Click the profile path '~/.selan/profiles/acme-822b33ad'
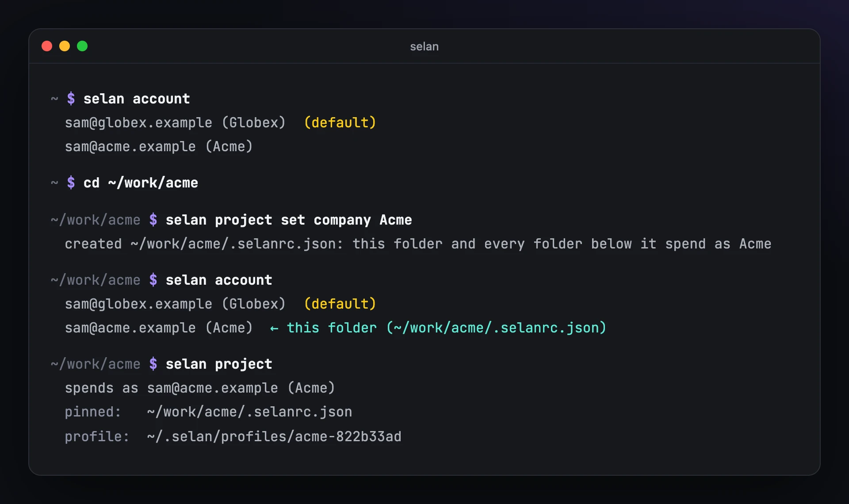Viewport: 849px width, 504px height. 274,436
